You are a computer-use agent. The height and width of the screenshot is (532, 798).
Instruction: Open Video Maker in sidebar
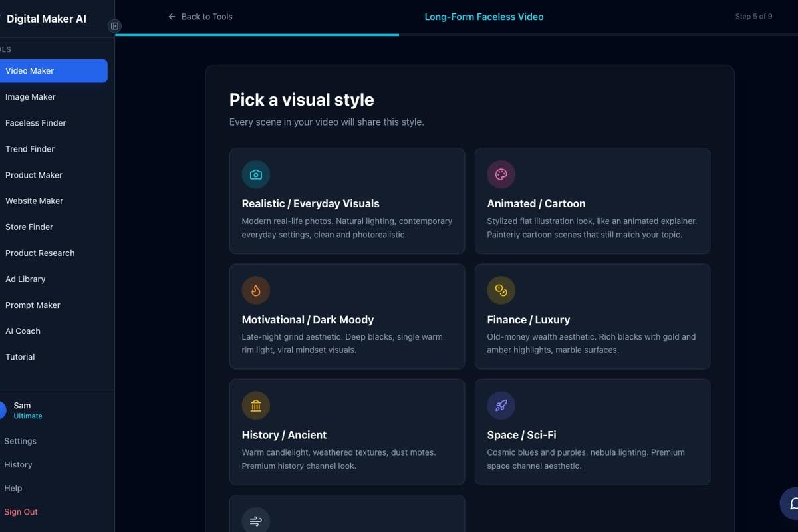click(x=53, y=71)
